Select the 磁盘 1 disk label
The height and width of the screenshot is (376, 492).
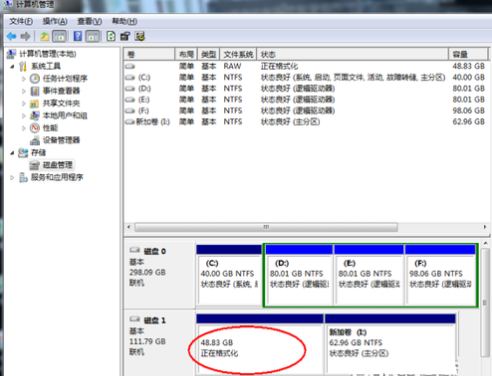coord(155,320)
